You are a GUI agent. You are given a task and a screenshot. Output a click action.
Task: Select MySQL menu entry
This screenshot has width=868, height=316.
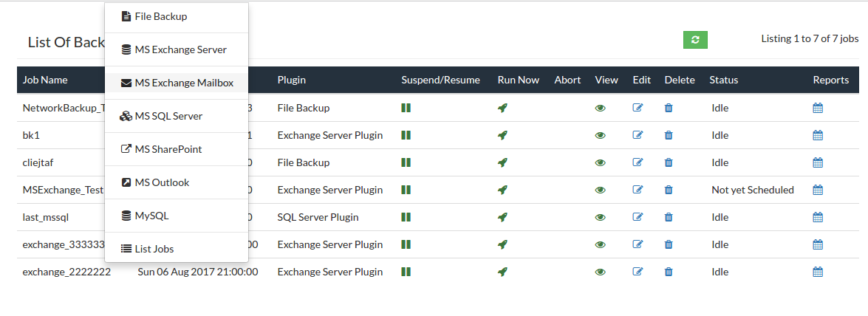(x=176, y=216)
